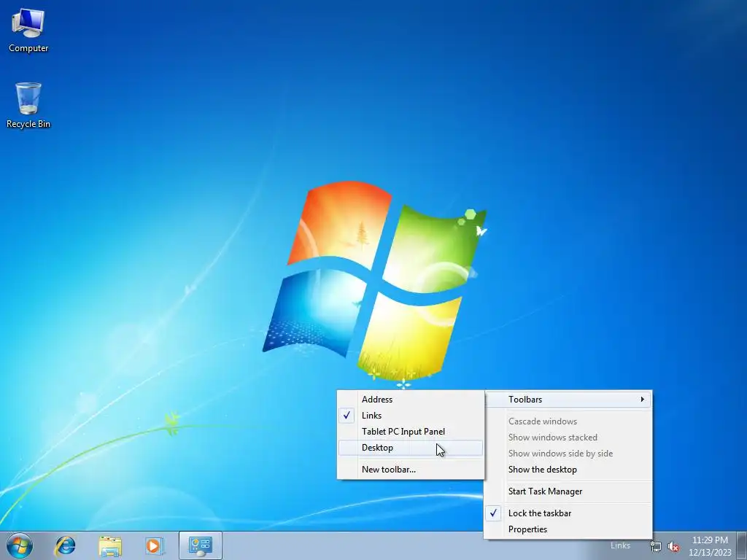The image size is (747, 560).
Task: Click the network status tray icon
Action: 656,547
